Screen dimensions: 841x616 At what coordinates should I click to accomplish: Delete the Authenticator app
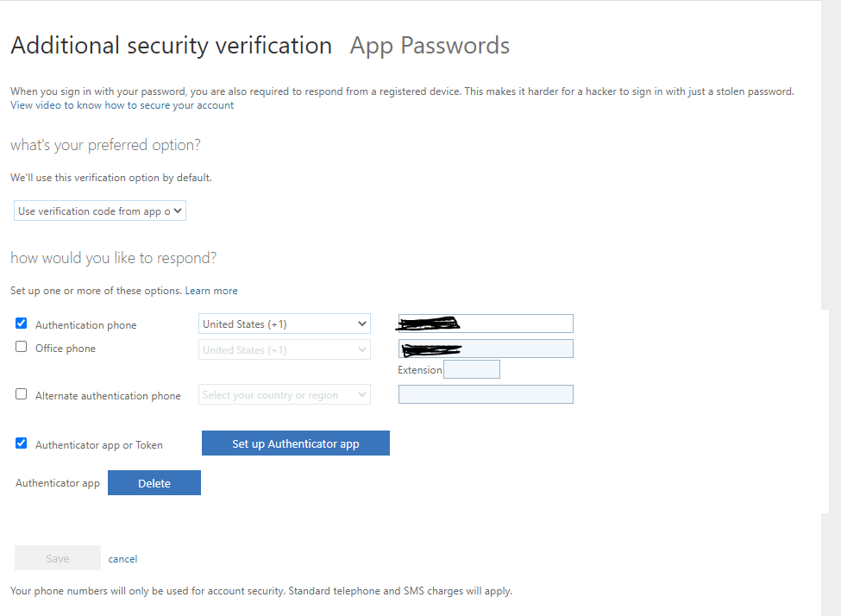[x=154, y=483]
